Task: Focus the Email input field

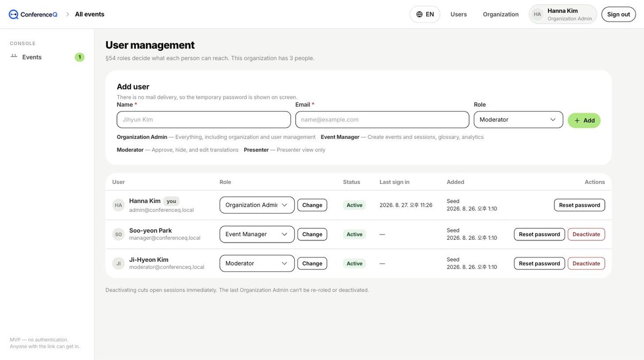Action: pyautogui.click(x=382, y=120)
